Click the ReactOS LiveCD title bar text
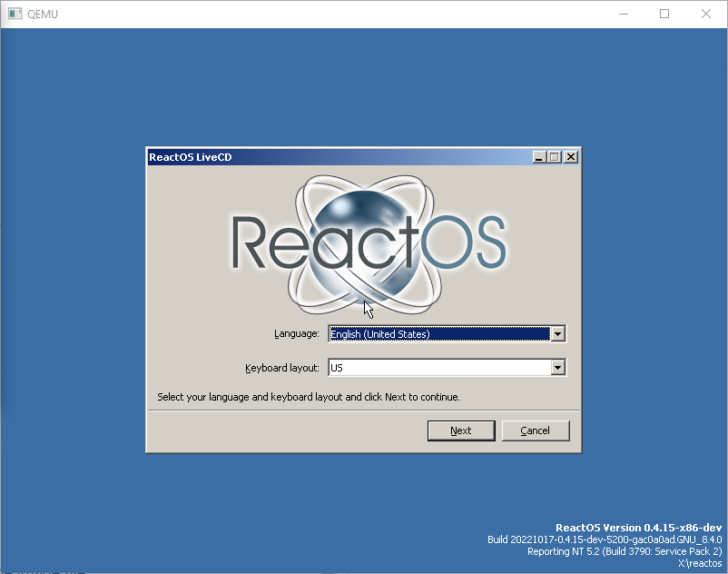728x574 pixels. [191, 156]
